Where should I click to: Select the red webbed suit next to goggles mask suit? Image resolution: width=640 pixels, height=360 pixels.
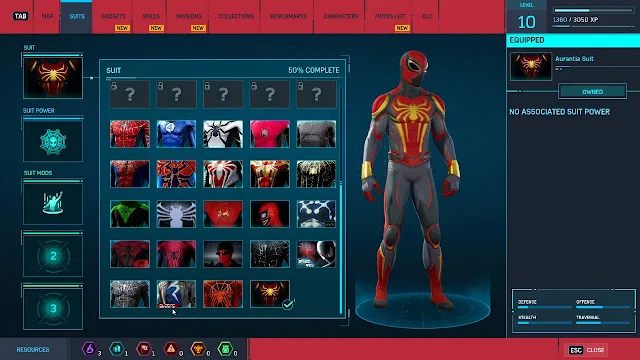click(x=176, y=254)
